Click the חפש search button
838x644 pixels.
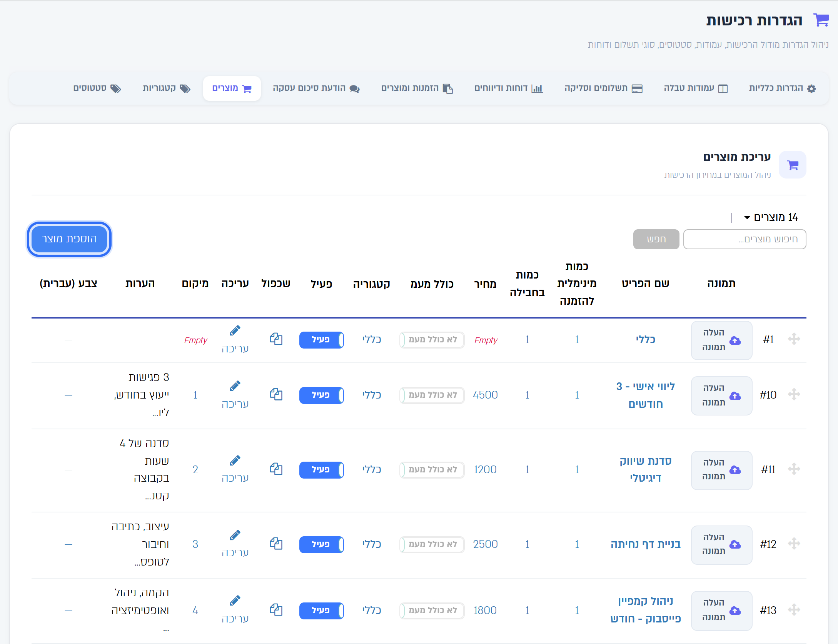[656, 239]
